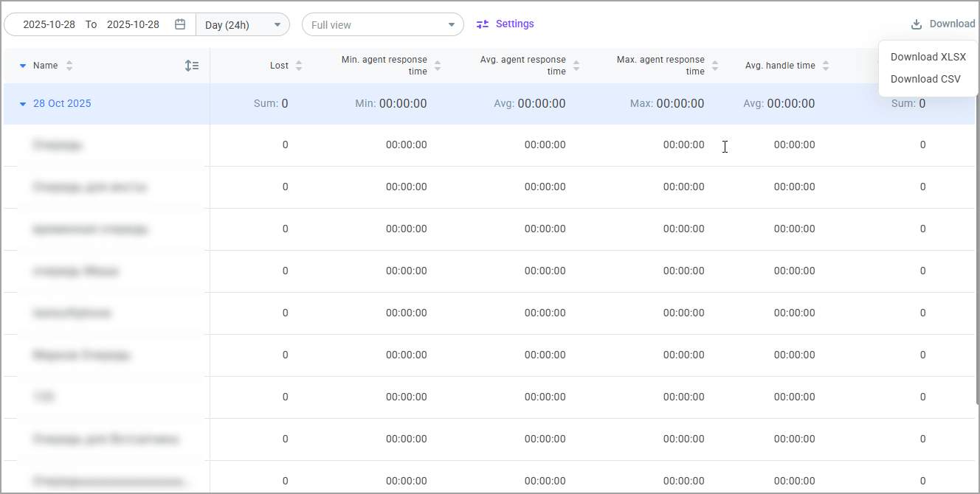980x494 pixels.
Task: Click the sort arrows on Lost column
Action: (x=298, y=65)
